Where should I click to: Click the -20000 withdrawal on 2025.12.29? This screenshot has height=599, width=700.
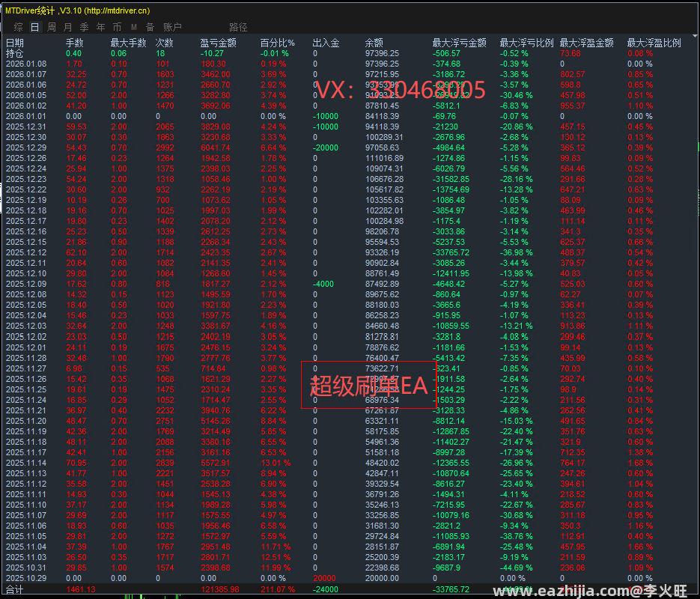click(326, 148)
